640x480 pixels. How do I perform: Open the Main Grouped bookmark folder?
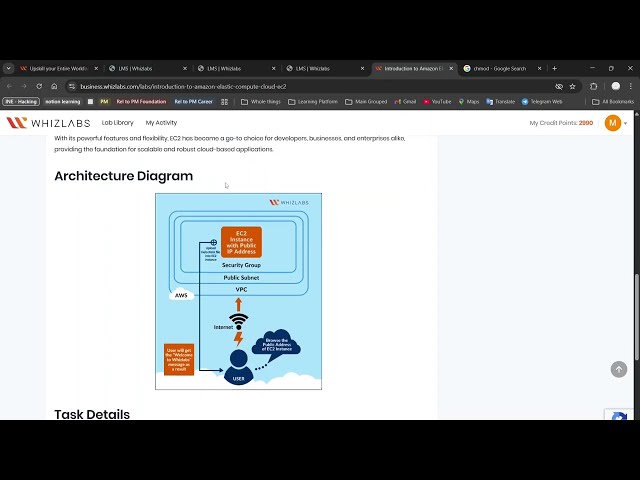pos(366,102)
